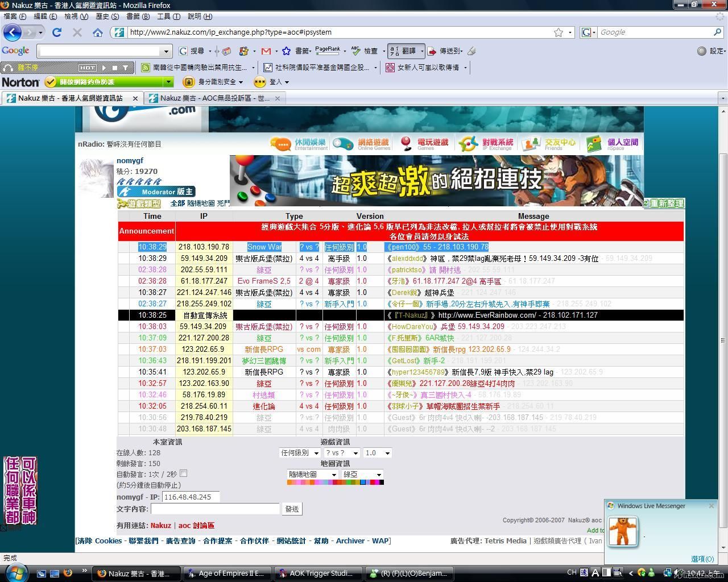Click the Google toolbar search G icon
The width and height of the screenshot is (728, 582).
[x=183, y=51]
